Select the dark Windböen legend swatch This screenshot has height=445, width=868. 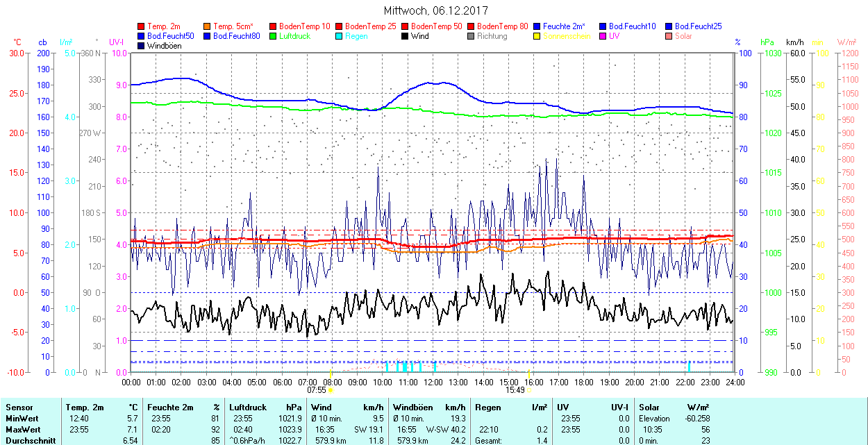point(142,46)
